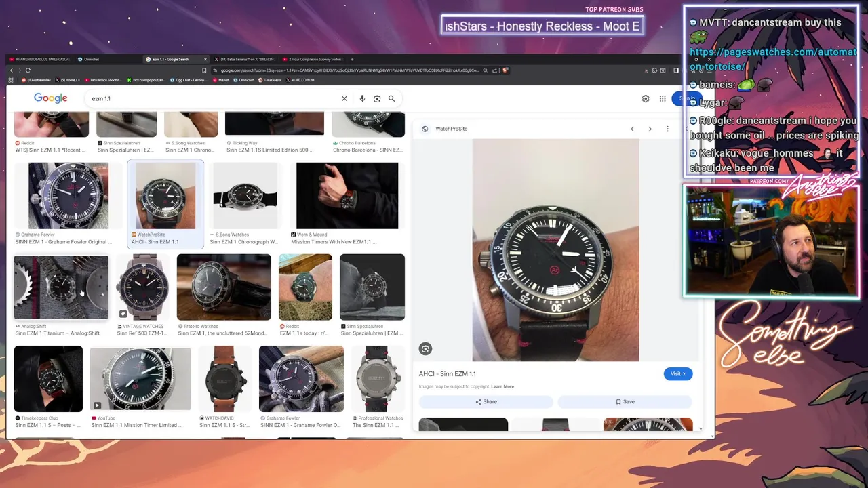Click the share icon in address bar
The width and height of the screenshot is (868, 488).
tap(495, 70)
